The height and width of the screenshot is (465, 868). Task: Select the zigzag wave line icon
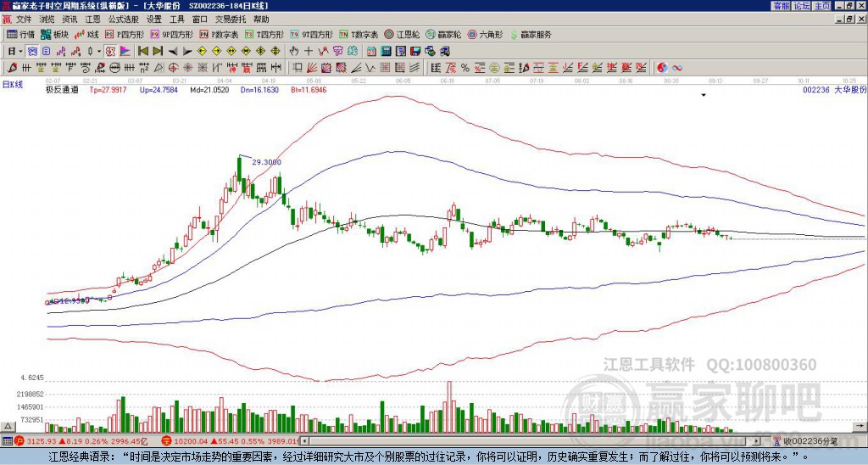point(369,68)
